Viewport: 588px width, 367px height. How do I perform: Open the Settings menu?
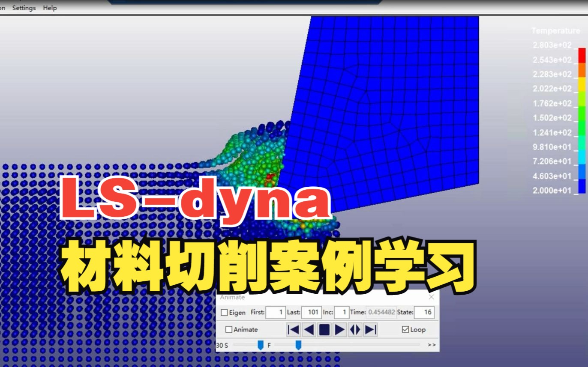tap(24, 8)
